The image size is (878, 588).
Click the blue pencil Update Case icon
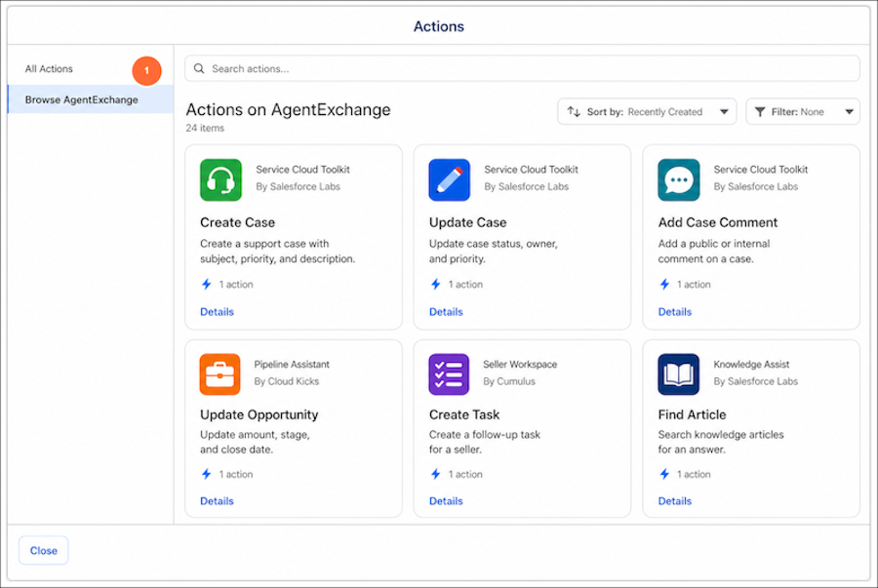coord(449,180)
